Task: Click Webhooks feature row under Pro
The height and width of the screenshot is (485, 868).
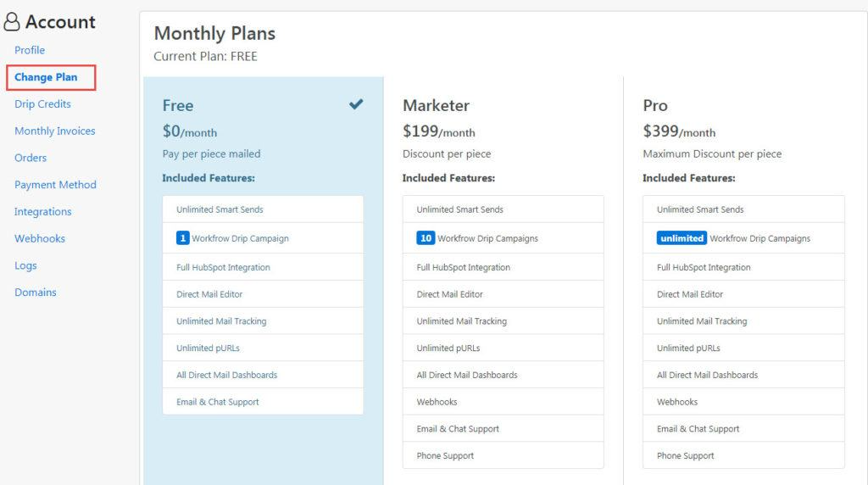Action: click(743, 402)
